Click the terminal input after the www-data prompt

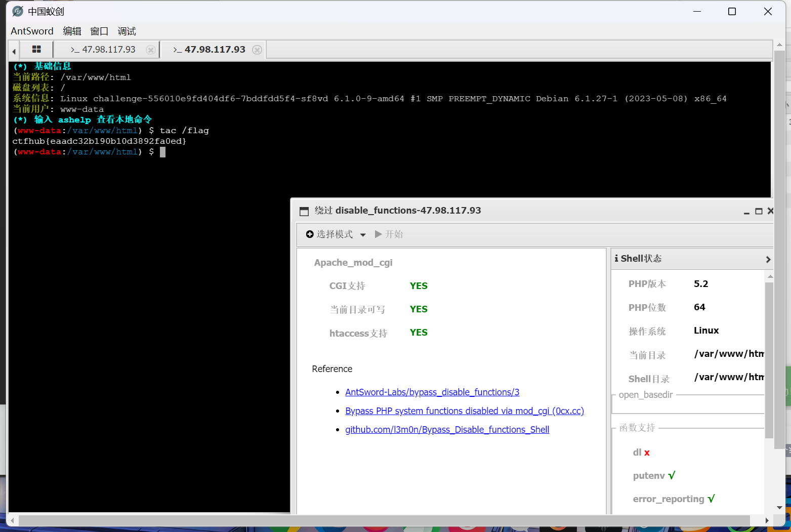pyautogui.click(x=162, y=152)
